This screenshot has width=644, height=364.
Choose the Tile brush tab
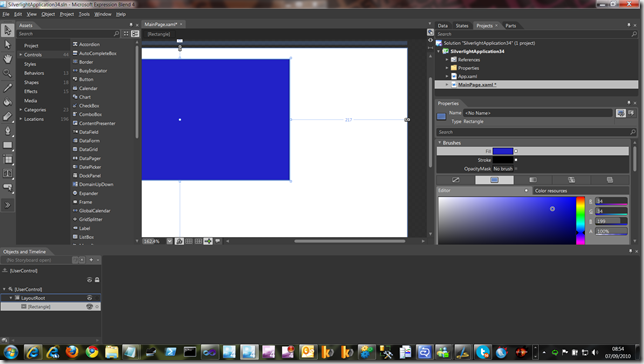571,180
